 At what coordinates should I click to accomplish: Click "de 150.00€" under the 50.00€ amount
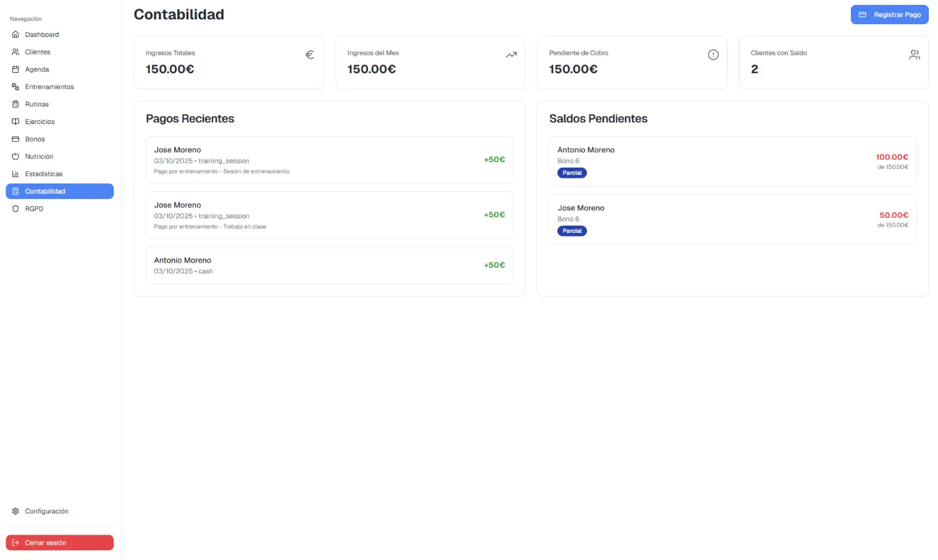(893, 225)
